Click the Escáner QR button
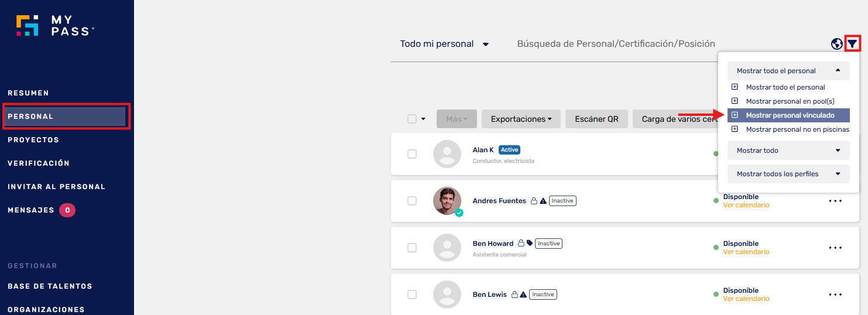 point(596,119)
